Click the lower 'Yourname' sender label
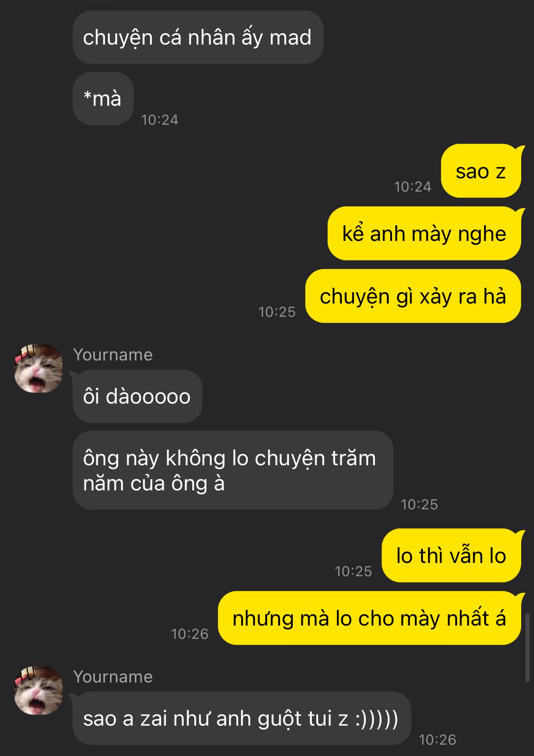 [113, 677]
